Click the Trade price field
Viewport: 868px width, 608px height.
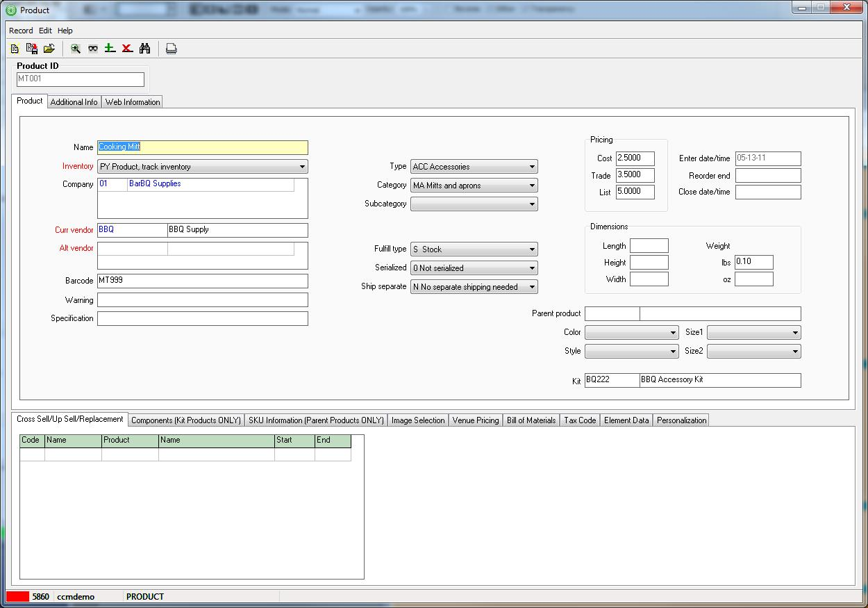pyautogui.click(x=635, y=175)
